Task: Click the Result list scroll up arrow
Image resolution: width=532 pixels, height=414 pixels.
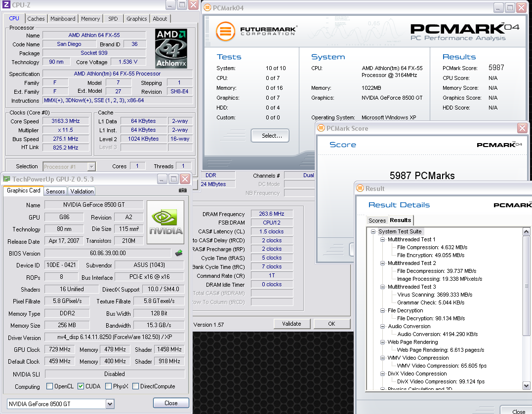Action: click(x=526, y=232)
